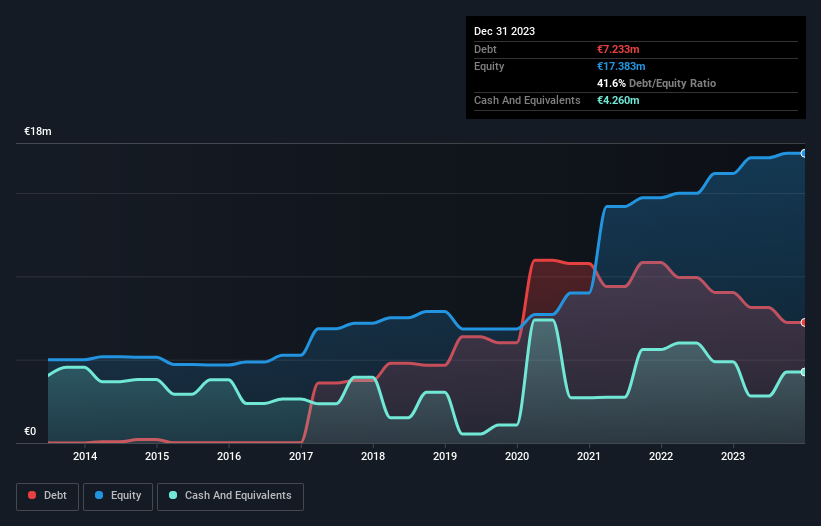The image size is (821, 526).
Task: Toggle the Debt series legend button
Action: pyautogui.click(x=47, y=496)
